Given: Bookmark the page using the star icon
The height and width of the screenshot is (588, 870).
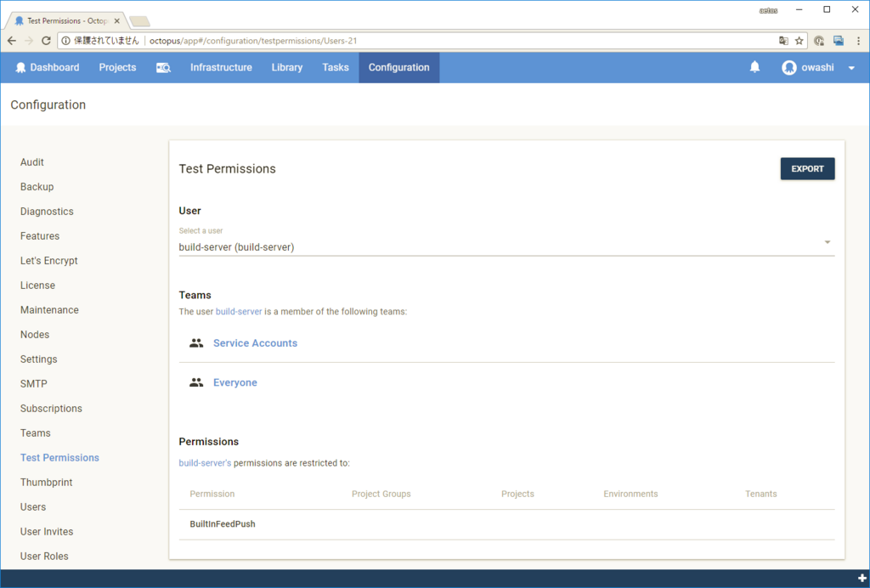Looking at the screenshot, I should (799, 39).
